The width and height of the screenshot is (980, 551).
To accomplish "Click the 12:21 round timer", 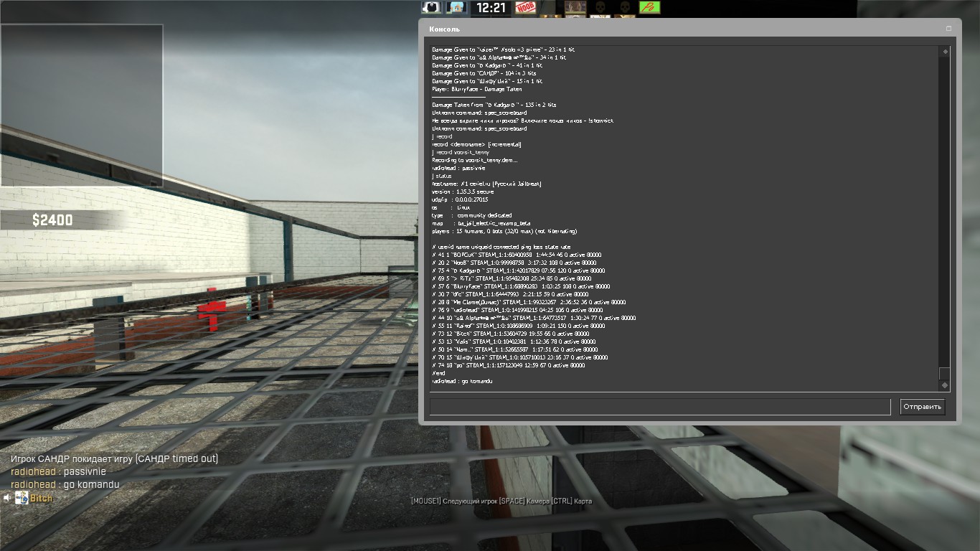I will click(491, 8).
